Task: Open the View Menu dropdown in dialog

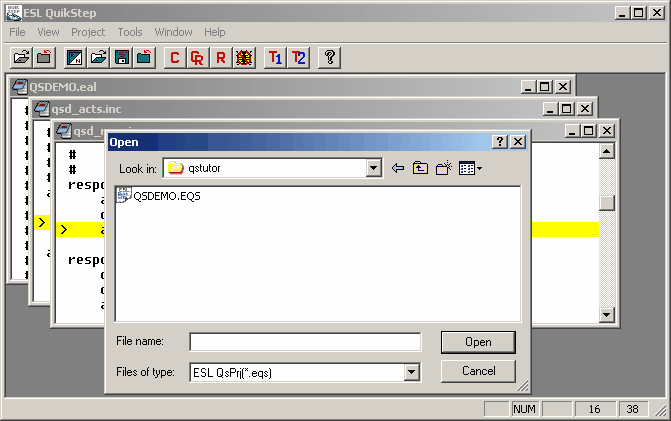Action: pyautogui.click(x=470, y=168)
